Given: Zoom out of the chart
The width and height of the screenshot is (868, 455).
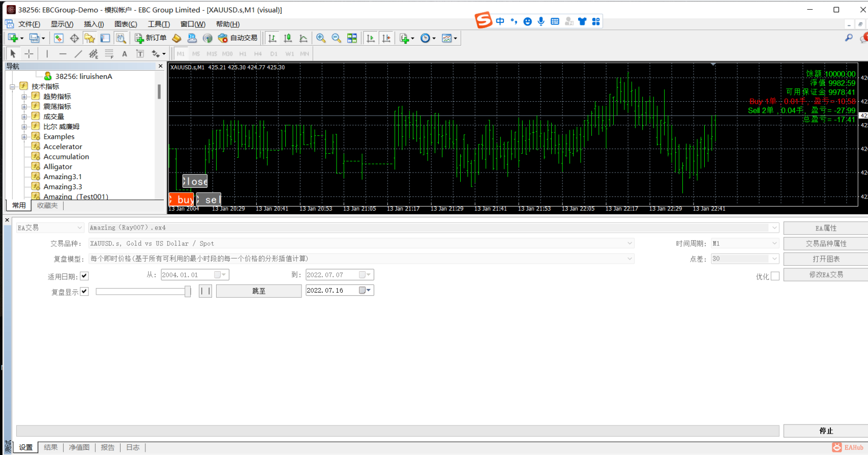Looking at the screenshot, I should tap(336, 38).
